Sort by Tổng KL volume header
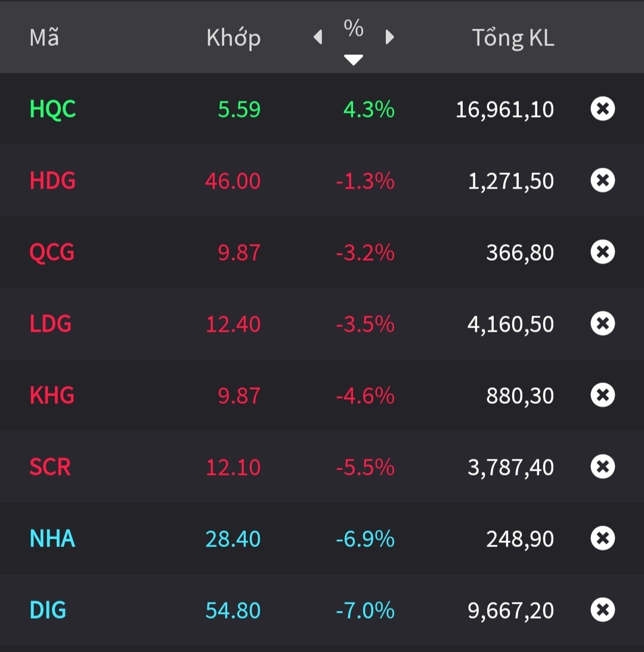The image size is (644, 652). pyautogui.click(x=513, y=38)
